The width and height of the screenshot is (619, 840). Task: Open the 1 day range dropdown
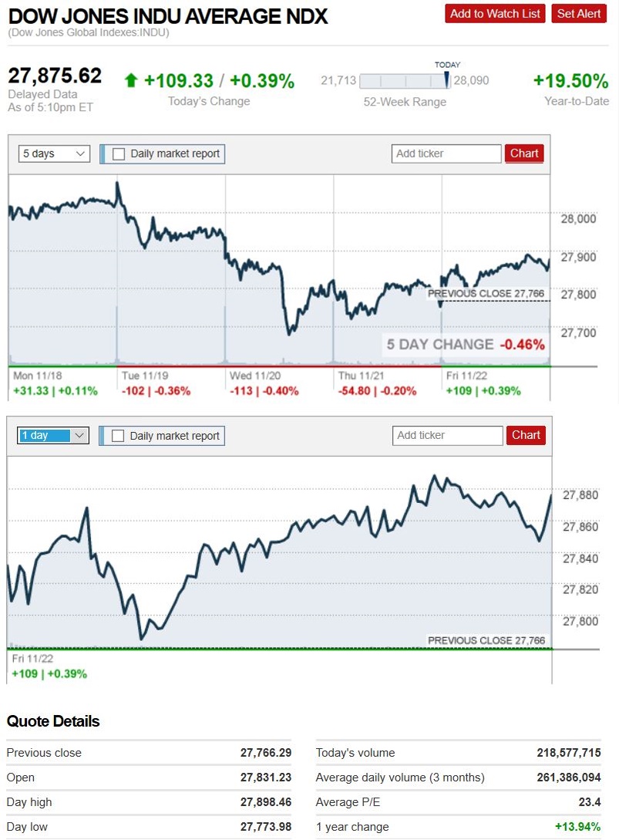(x=53, y=436)
